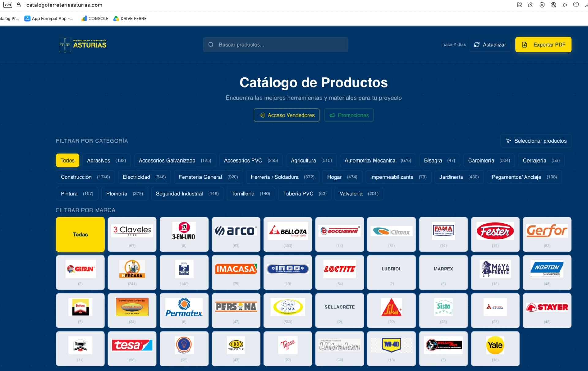Select the Arco brand logo
The height and width of the screenshot is (371, 588).
pyautogui.click(x=236, y=234)
